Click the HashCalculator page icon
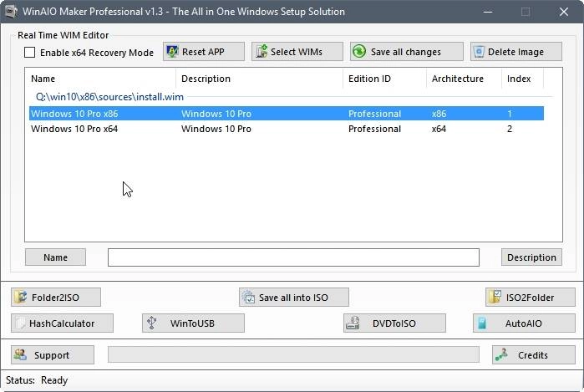 point(20,323)
